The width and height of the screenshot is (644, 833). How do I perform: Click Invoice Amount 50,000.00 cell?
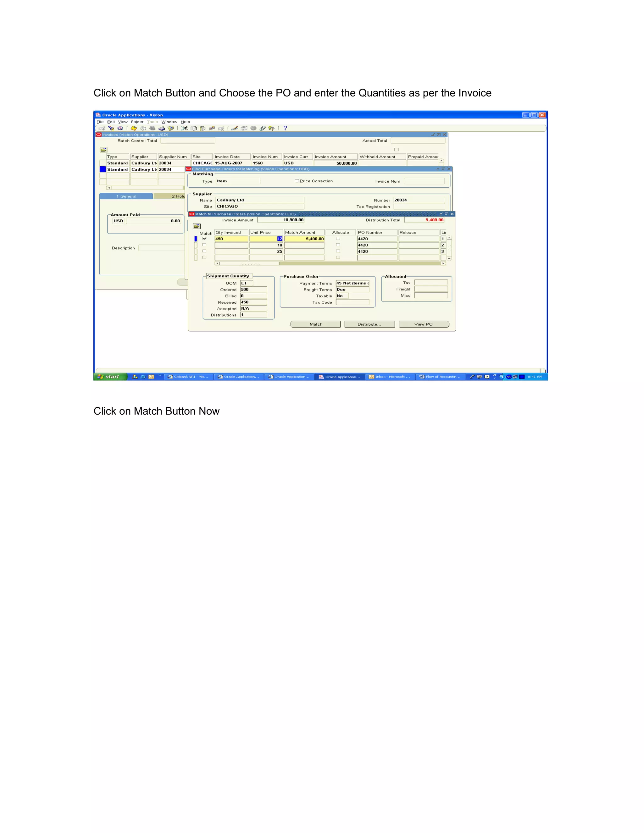tap(336, 163)
